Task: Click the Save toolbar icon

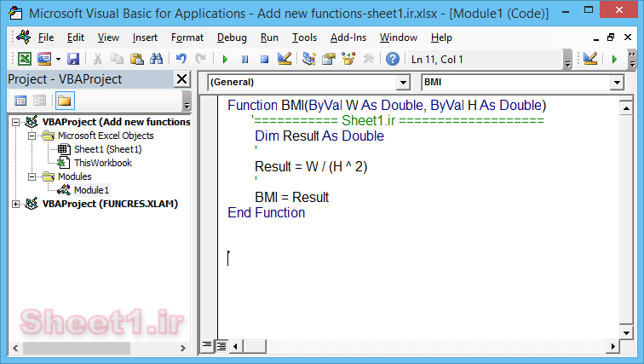Action: pos(72,59)
